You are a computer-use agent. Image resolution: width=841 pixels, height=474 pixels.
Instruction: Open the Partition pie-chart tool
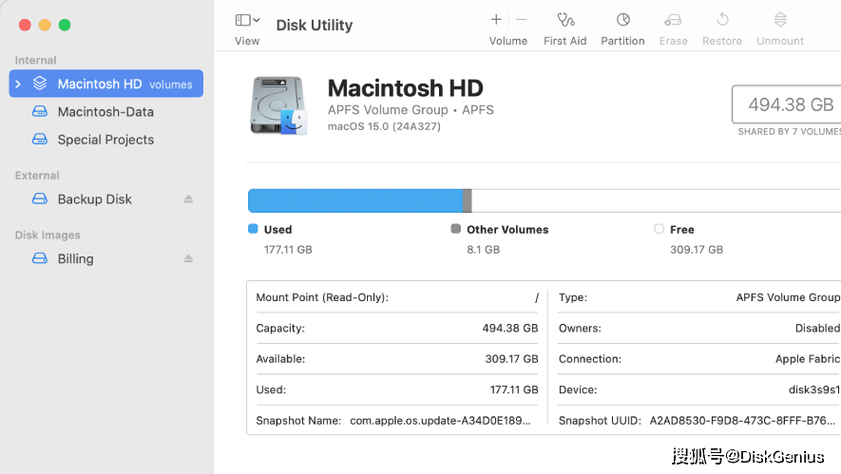click(x=623, y=20)
